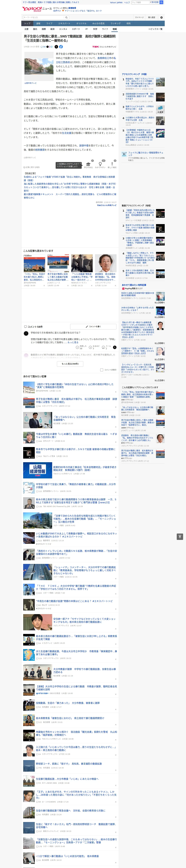Open settings gear icon in header
This screenshot has height=868, width=186.
pos(161,18)
